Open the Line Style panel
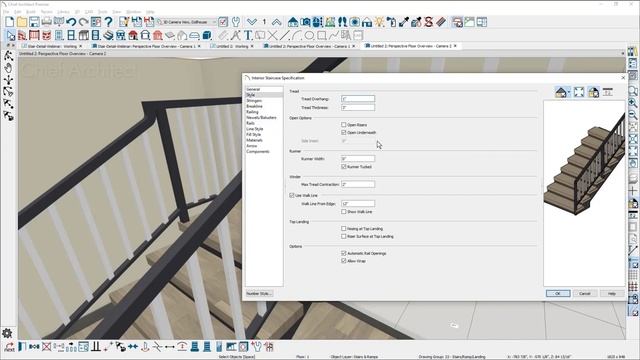 [255, 129]
